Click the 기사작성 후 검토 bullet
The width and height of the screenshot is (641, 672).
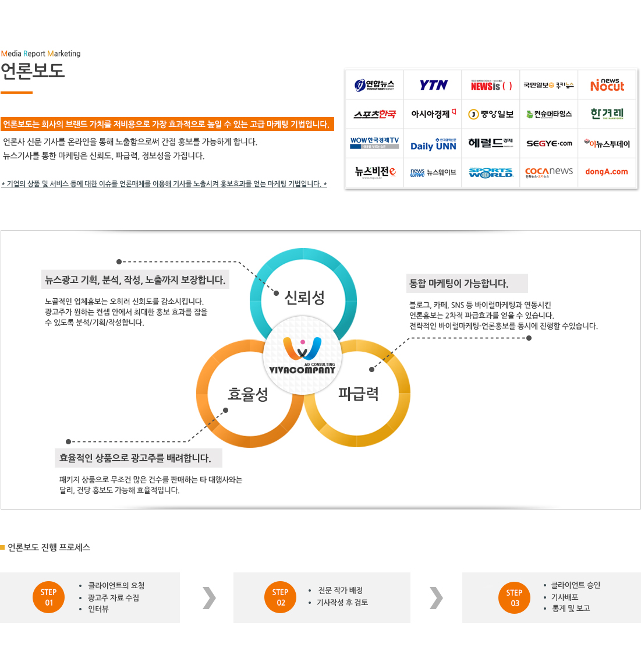point(342,602)
